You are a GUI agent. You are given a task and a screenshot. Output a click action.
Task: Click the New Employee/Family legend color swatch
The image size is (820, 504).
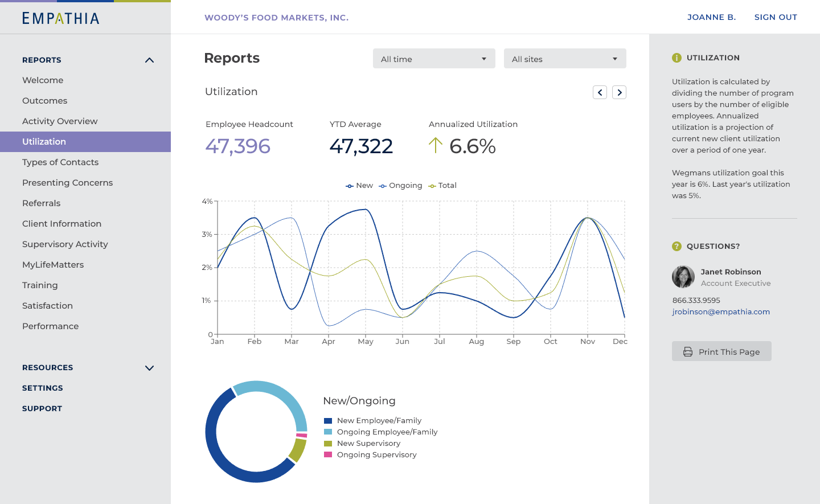328,421
